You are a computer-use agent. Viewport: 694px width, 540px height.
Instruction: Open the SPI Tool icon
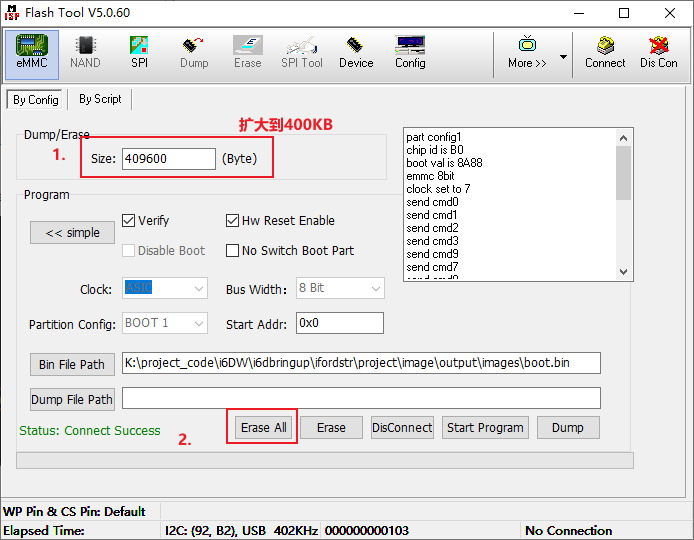(302, 53)
